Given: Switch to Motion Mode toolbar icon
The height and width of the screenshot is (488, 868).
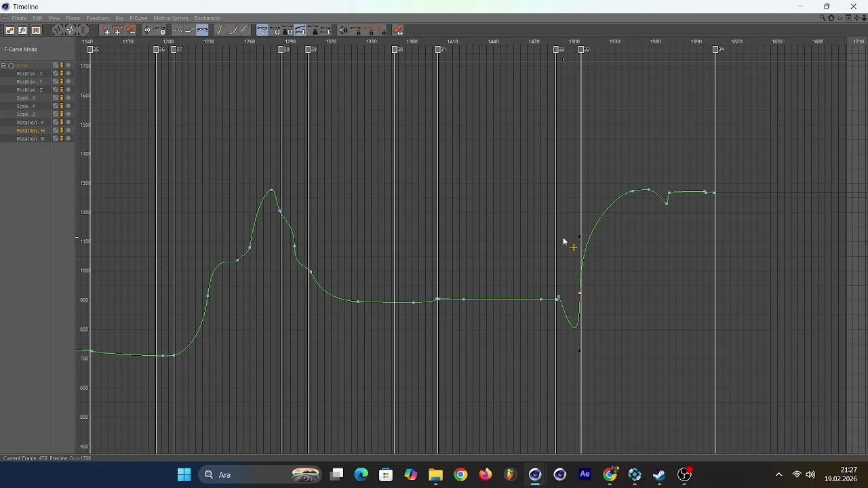Looking at the screenshot, I should pyautogui.click(x=36, y=30).
